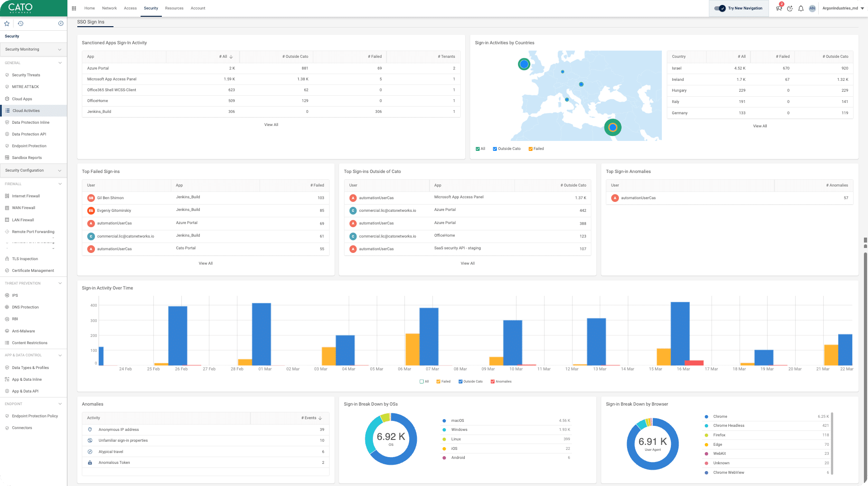Collapse the Threat Prevention section
This screenshot has width=868, height=486.
pos(60,283)
